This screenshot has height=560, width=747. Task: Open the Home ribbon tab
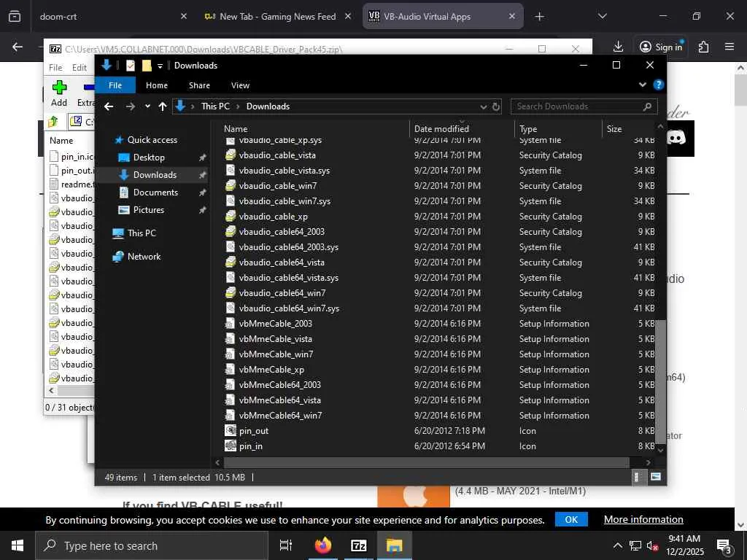[x=157, y=85]
